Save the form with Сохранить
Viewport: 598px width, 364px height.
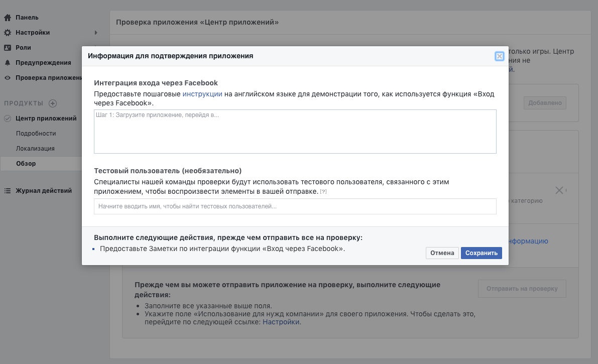click(x=482, y=253)
